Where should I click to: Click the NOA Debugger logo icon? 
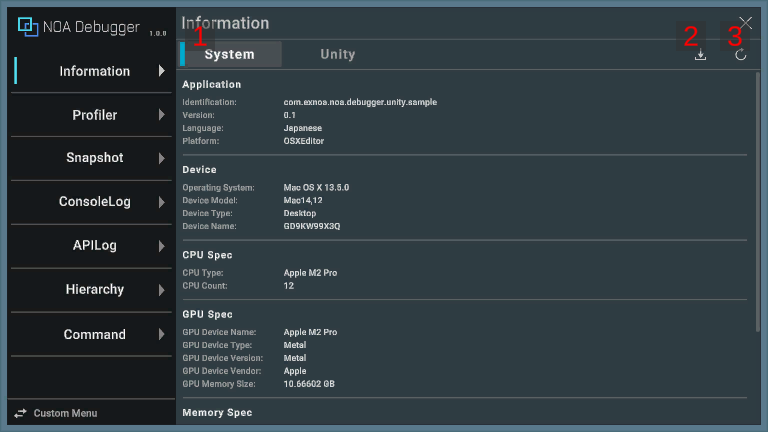pos(28,26)
